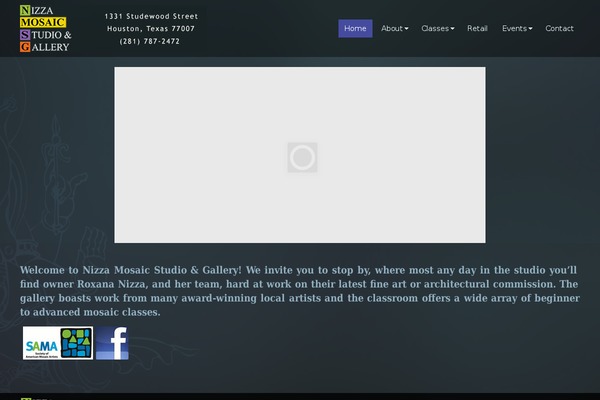Open the Retail page
Screen dimensions: 600x400
point(477,28)
